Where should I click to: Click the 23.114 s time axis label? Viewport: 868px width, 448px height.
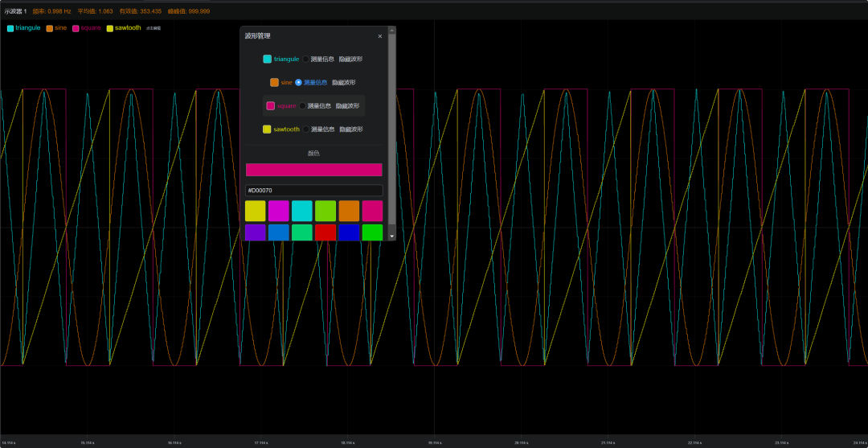pyautogui.click(x=781, y=443)
